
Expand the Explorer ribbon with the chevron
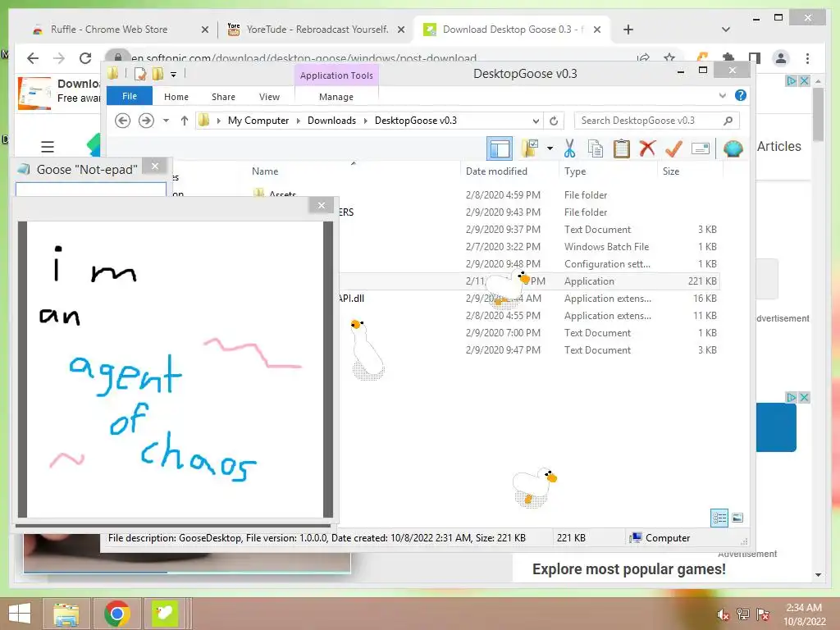point(722,95)
